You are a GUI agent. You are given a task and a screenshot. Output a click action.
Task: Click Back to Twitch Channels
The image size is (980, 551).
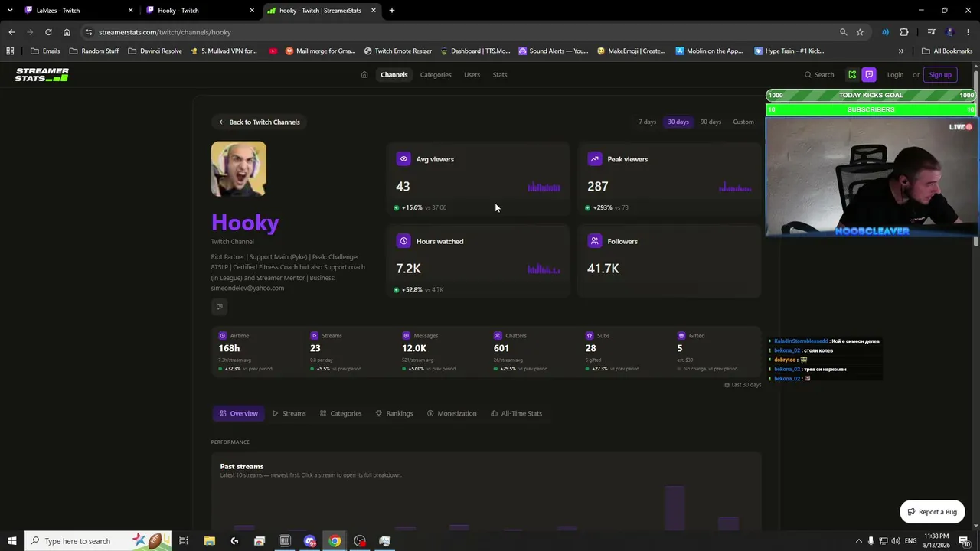point(259,122)
